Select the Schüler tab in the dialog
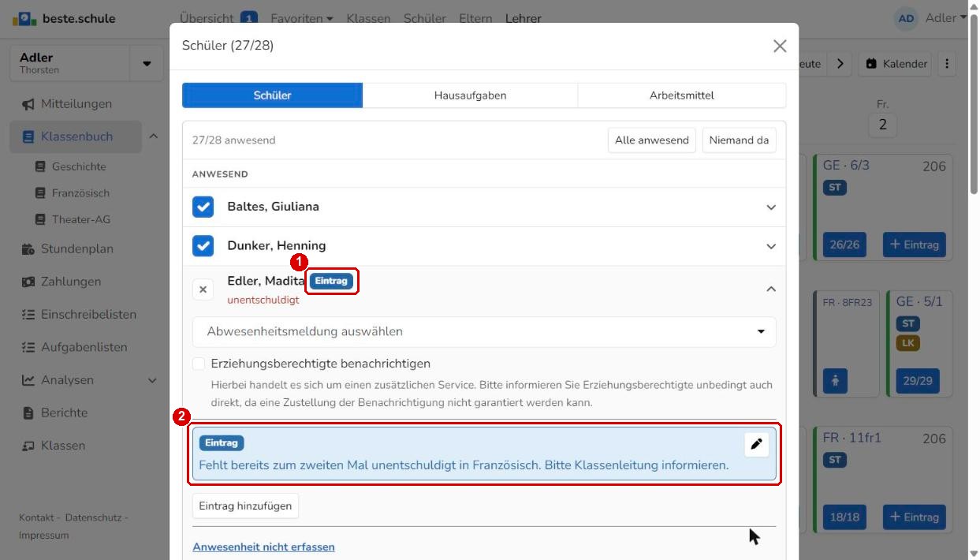This screenshot has width=980, height=560. click(273, 95)
